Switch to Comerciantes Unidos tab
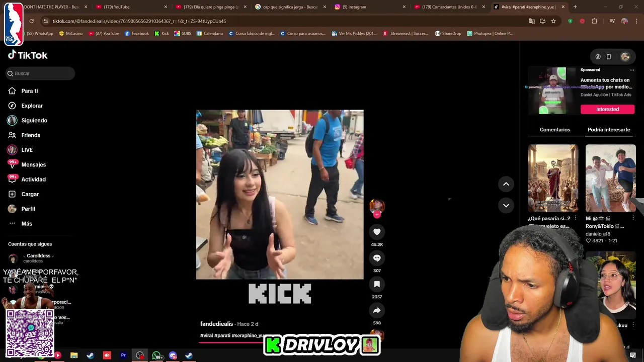 [449, 7]
